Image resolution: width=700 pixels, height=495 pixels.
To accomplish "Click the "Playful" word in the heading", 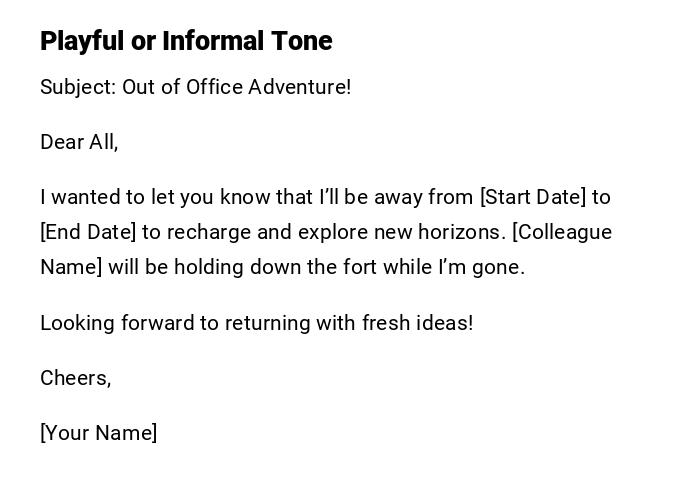I will [82, 41].
